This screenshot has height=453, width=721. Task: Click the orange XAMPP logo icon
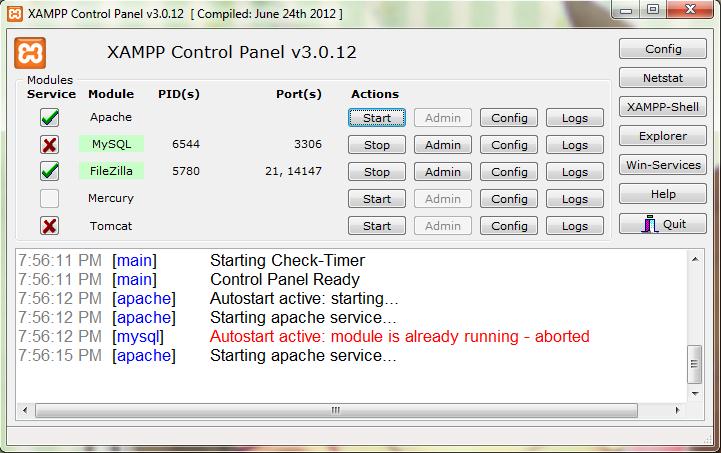pyautogui.click(x=30, y=53)
